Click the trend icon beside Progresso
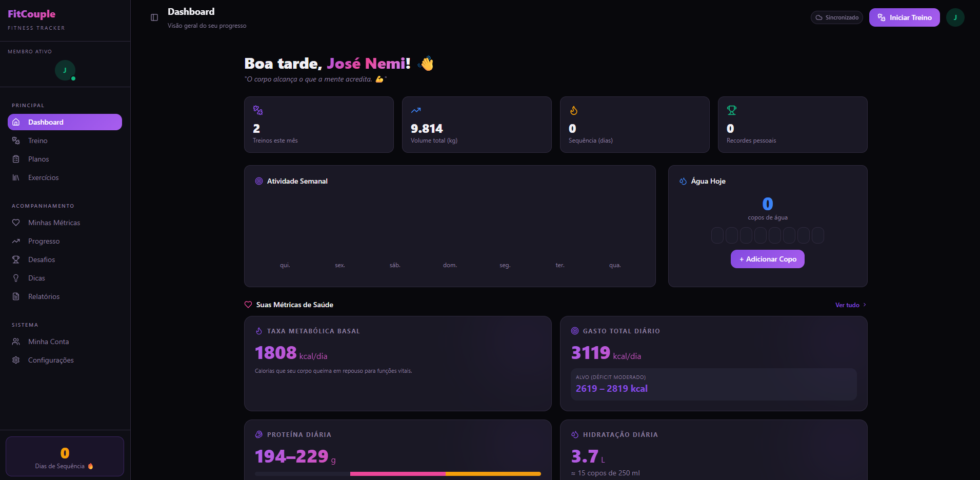 click(16, 241)
